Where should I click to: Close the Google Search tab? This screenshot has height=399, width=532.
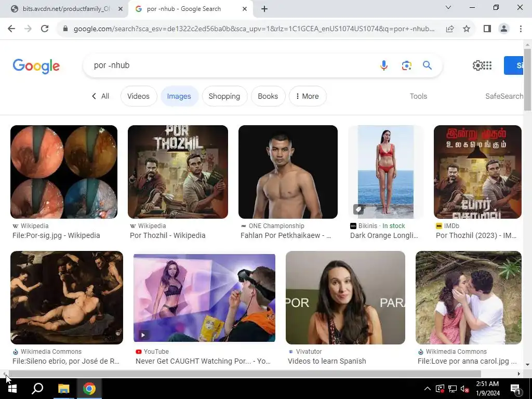pos(245,9)
